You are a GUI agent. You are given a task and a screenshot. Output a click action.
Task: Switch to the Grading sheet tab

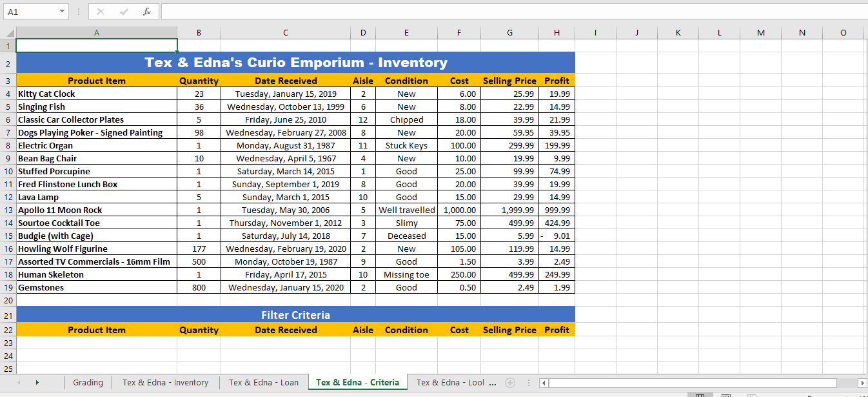[x=88, y=382]
